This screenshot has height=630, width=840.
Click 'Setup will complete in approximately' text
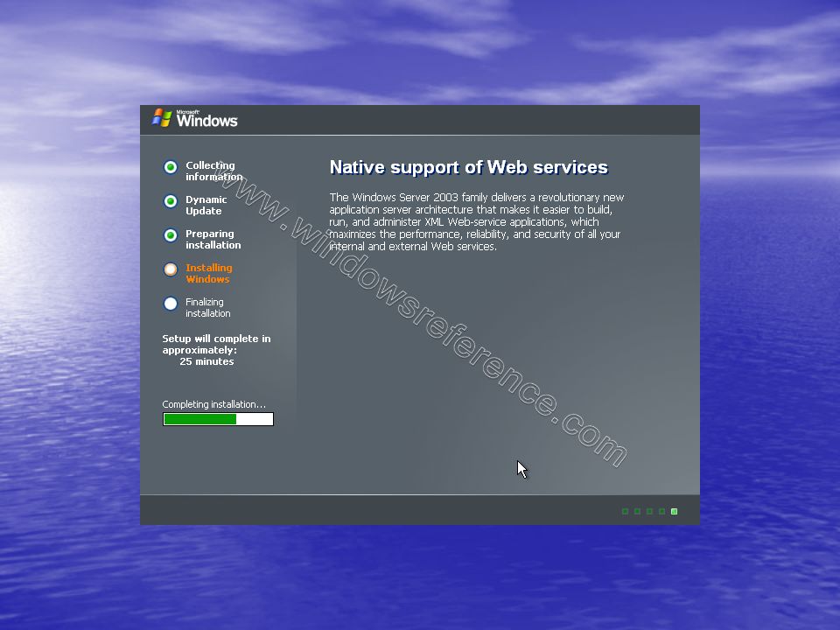tap(216, 345)
